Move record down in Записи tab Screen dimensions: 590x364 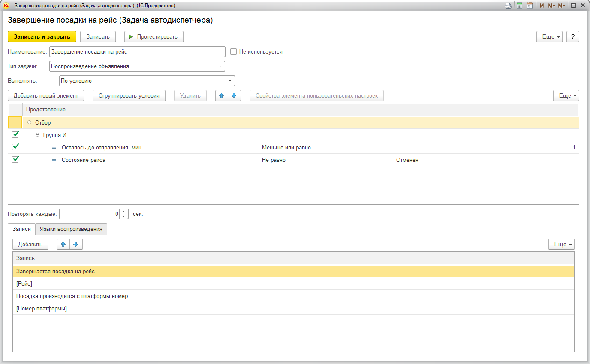[76, 244]
